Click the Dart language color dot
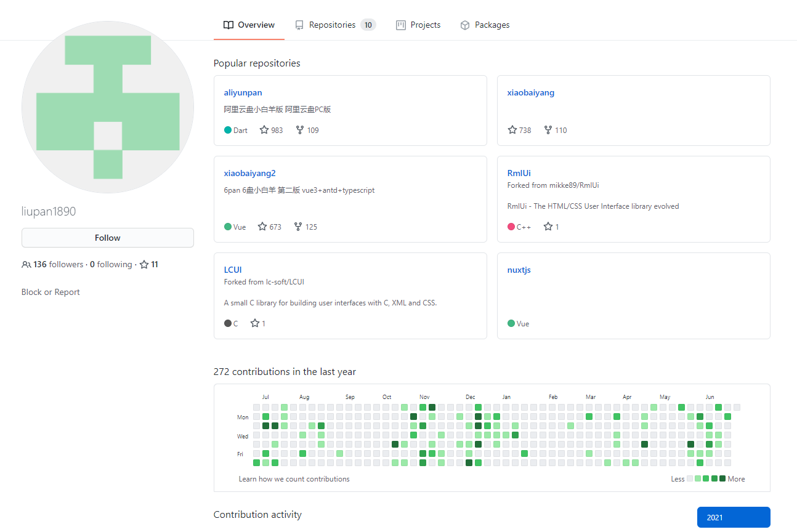Screen dimensions: 797x532 point(228,130)
